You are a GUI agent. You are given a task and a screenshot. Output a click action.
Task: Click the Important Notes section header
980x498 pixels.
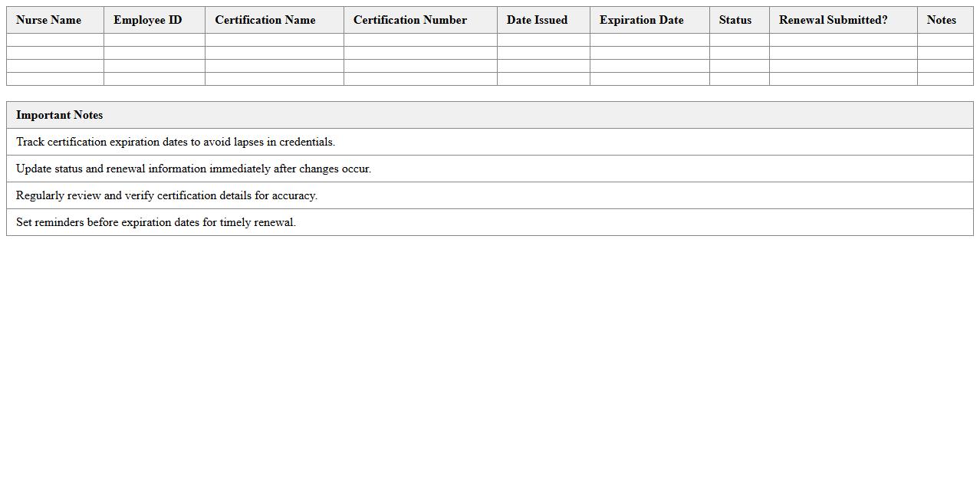(x=59, y=115)
